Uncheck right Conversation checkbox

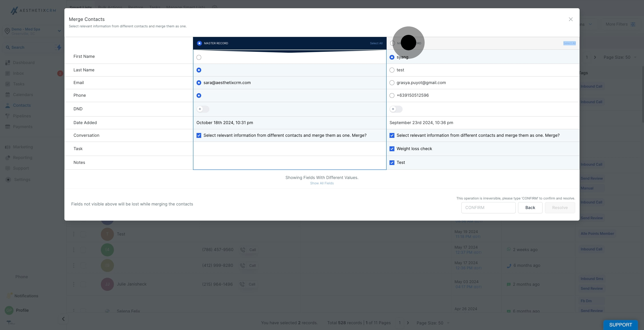392,135
